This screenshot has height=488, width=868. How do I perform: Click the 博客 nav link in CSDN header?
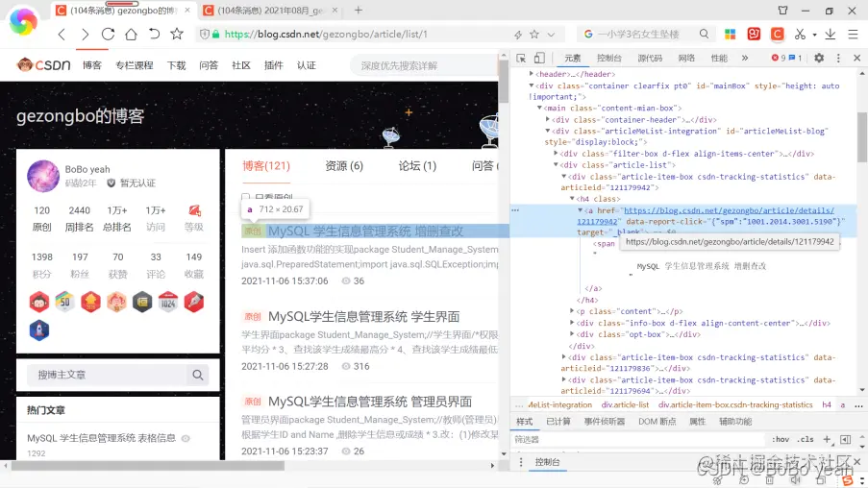click(x=92, y=65)
